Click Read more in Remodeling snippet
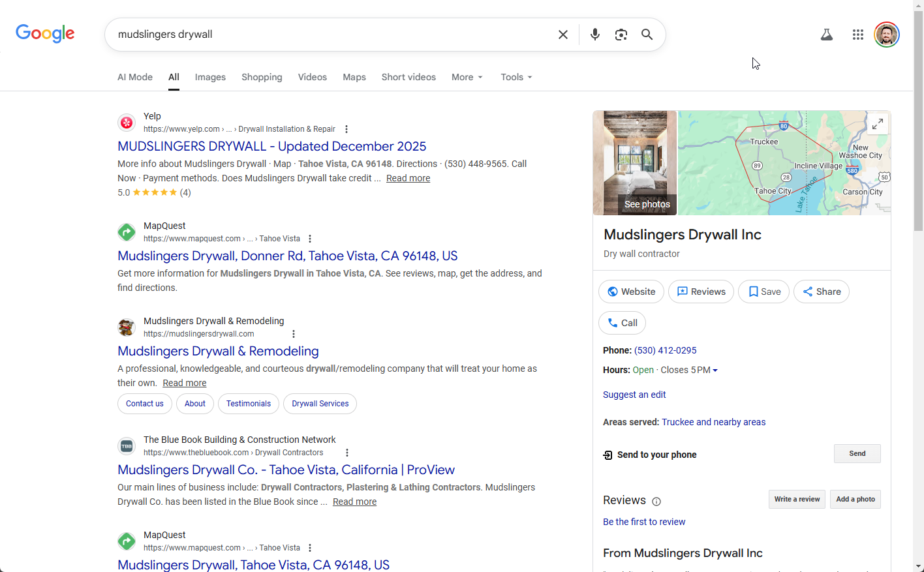This screenshot has width=924, height=572. click(184, 383)
